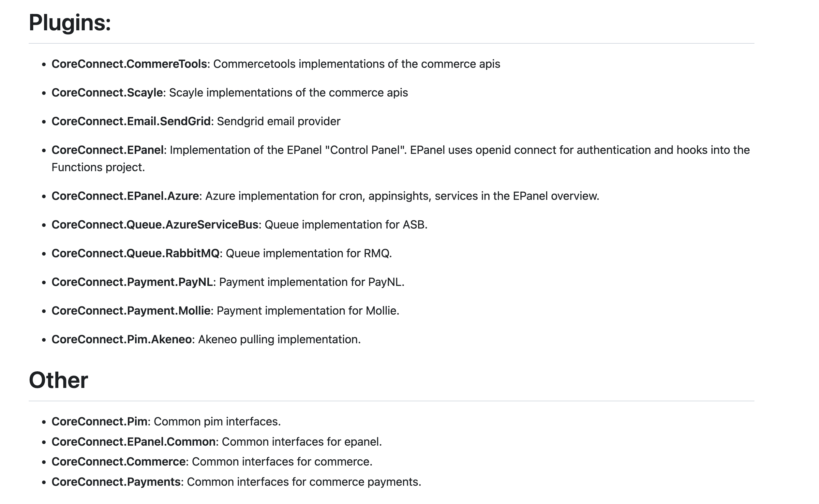The width and height of the screenshot is (819, 504).
Task: Click the CoreConnect.Queue.RabbitMQ name
Action: pyautogui.click(x=135, y=253)
